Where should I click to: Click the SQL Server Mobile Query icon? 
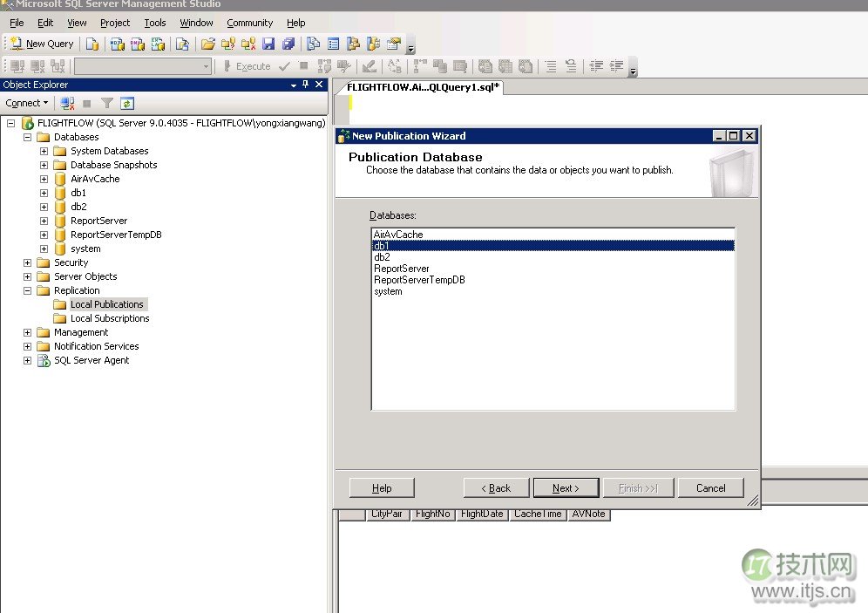click(x=182, y=44)
